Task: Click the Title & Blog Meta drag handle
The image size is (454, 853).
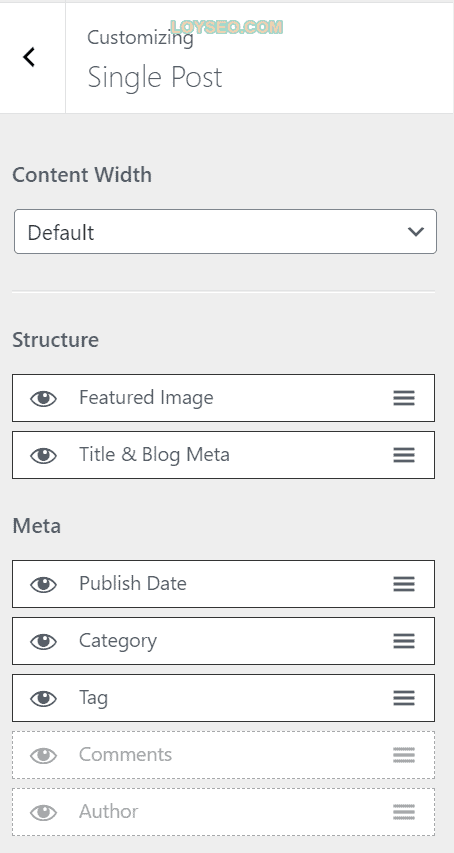Action: (x=404, y=455)
